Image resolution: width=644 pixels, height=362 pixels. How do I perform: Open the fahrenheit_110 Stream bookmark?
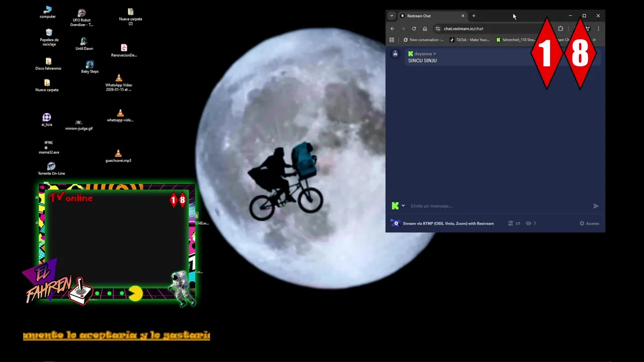(516, 40)
